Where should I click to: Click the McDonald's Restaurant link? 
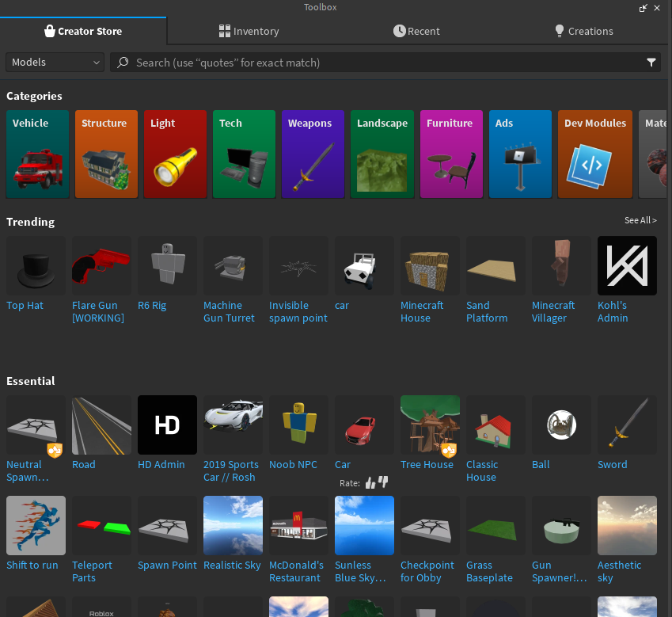(296, 572)
